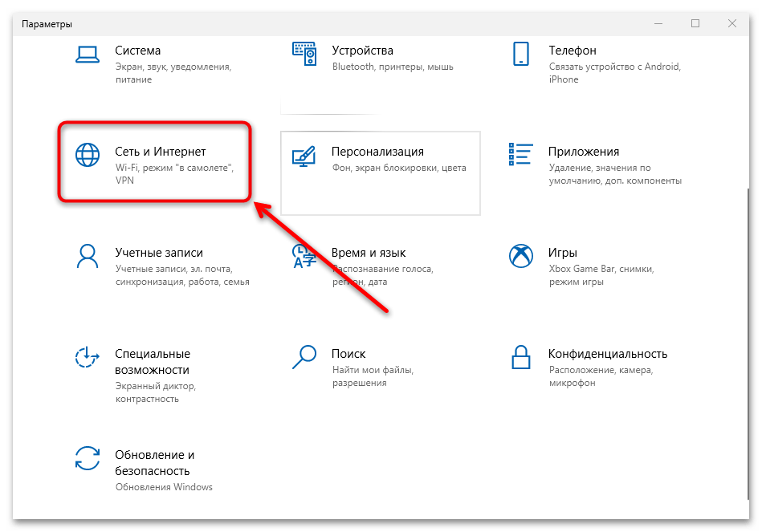This screenshot has width=762, height=532.
Task: Go to Приложения settings label
Action: [x=583, y=151]
